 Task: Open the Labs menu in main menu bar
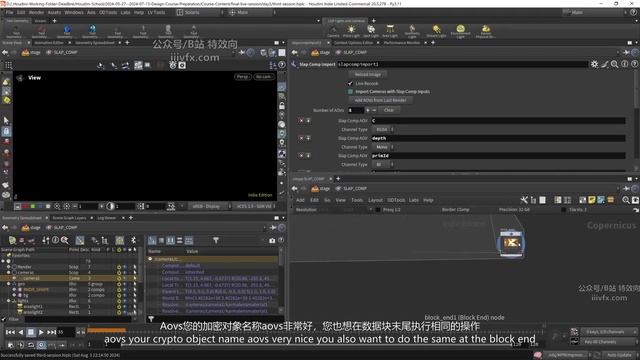point(125,12)
